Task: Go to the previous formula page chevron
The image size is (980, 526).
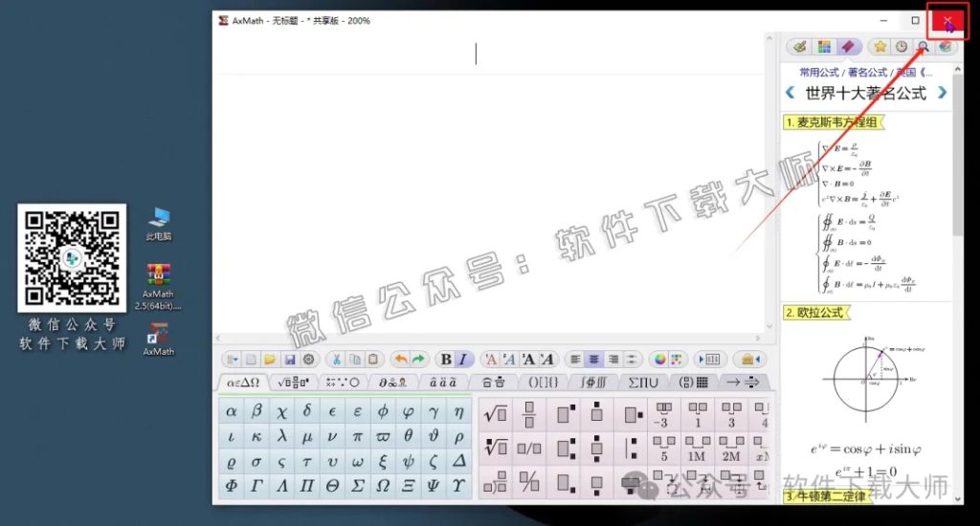Action: 790,93
